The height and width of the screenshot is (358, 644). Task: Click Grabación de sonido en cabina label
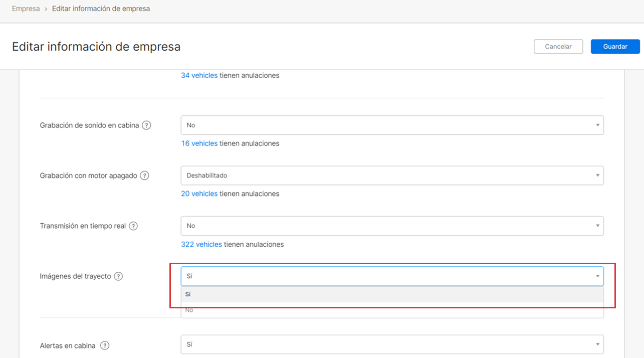89,125
